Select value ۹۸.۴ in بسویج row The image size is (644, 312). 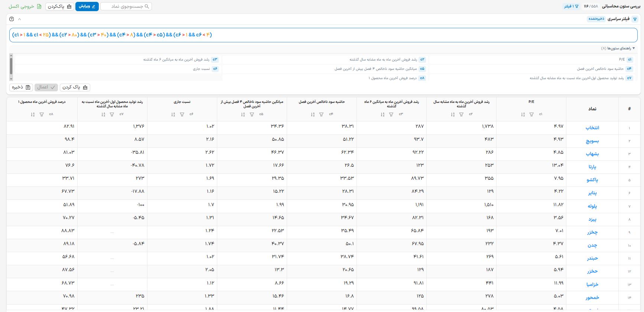click(69, 139)
